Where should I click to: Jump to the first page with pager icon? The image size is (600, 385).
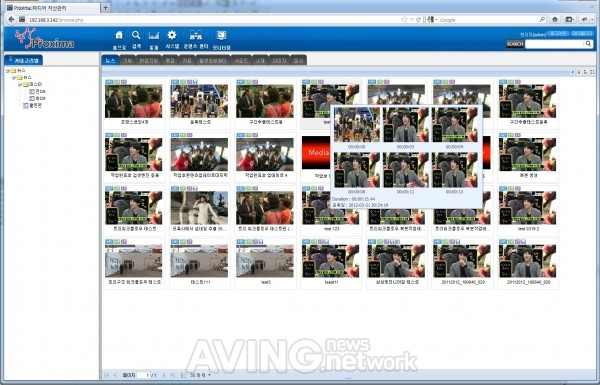coord(107,375)
